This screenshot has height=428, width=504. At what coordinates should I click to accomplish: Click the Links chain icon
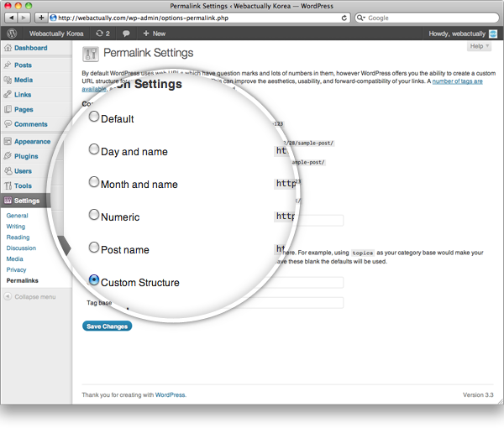pos(8,94)
